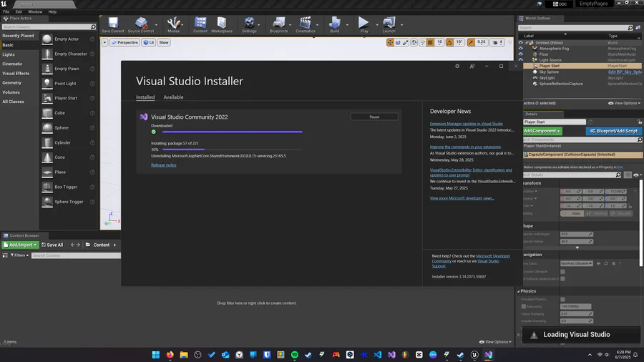Open Help menu
The width and height of the screenshot is (644, 362).
pos(52,12)
